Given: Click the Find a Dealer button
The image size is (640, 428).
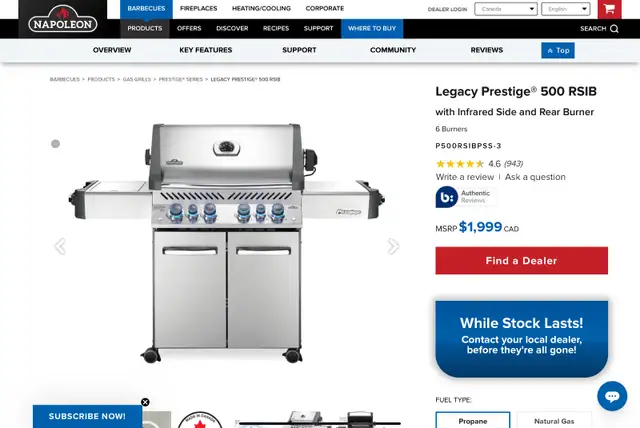Looking at the screenshot, I should [x=521, y=260].
